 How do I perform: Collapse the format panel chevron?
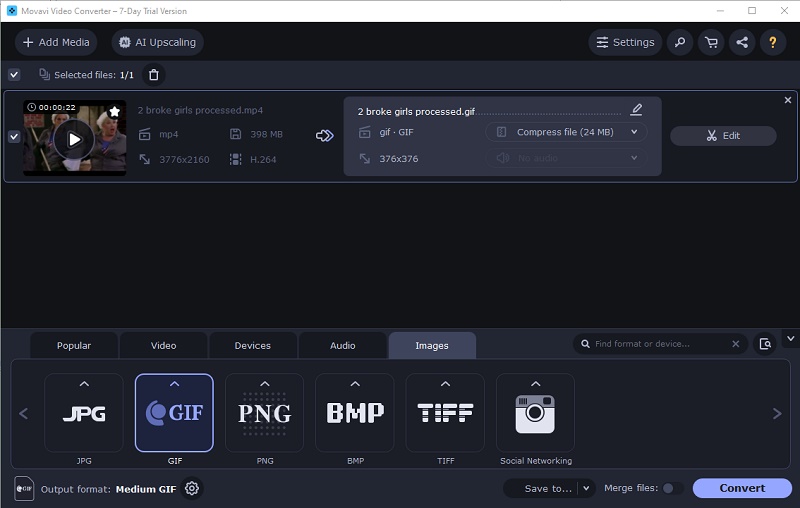tap(790, 339)
